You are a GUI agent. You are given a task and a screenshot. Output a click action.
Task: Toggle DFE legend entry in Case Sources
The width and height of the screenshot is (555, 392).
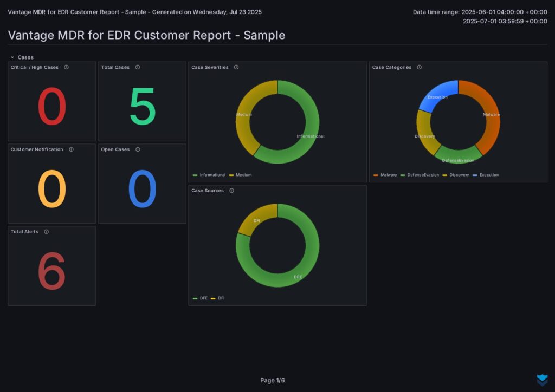point(200,298)
